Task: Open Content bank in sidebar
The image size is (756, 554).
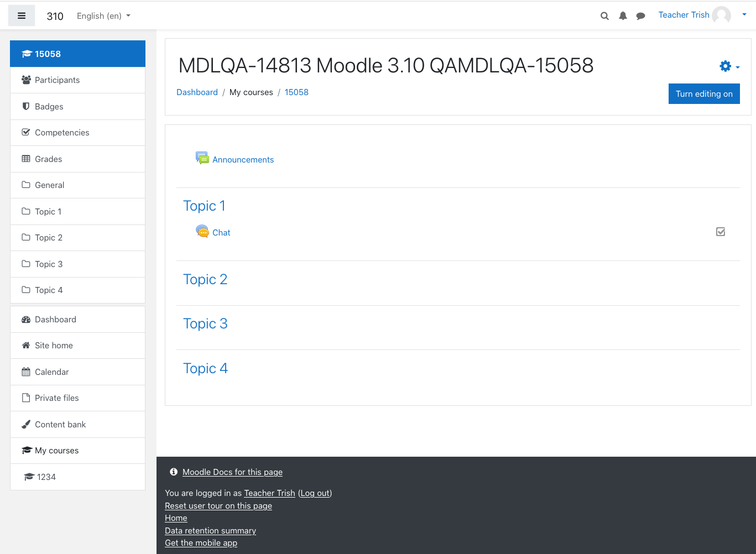Action: tap(77, 425)
